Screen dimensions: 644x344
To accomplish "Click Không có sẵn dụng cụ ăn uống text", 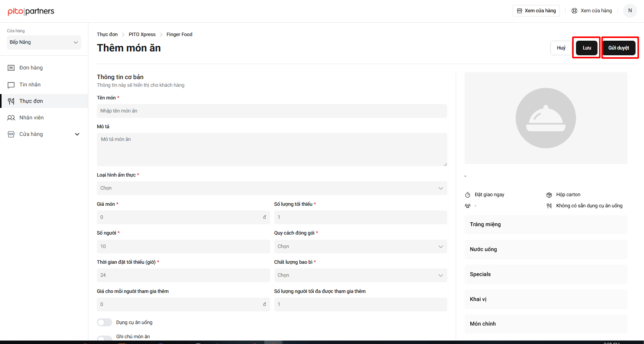I will coord(589,206).
